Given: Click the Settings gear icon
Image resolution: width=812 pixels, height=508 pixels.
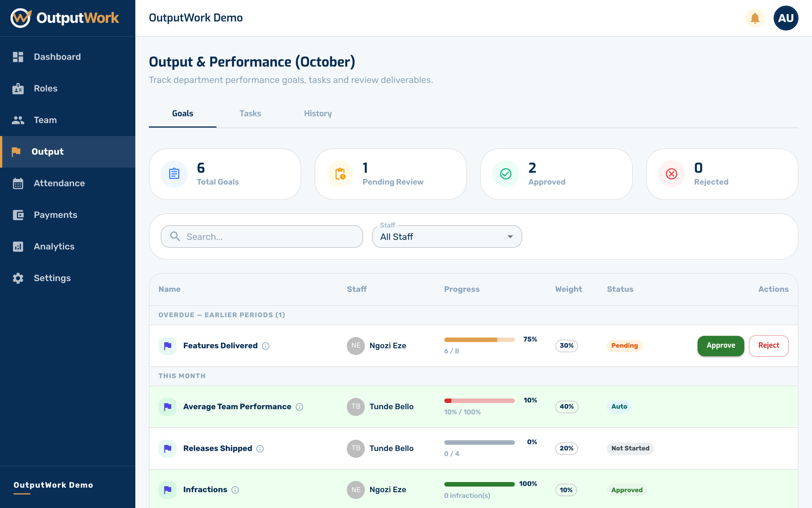Looking at the screenshot, I should point(18,278).
